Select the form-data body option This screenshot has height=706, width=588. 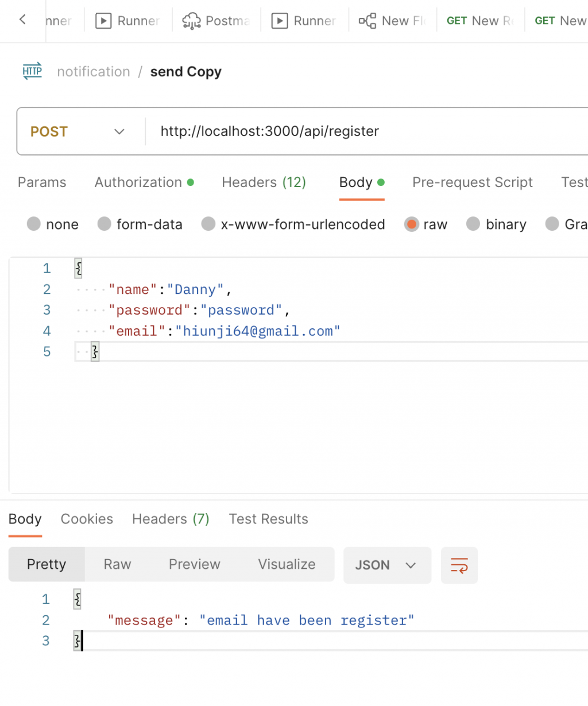(x=104, y=224)
